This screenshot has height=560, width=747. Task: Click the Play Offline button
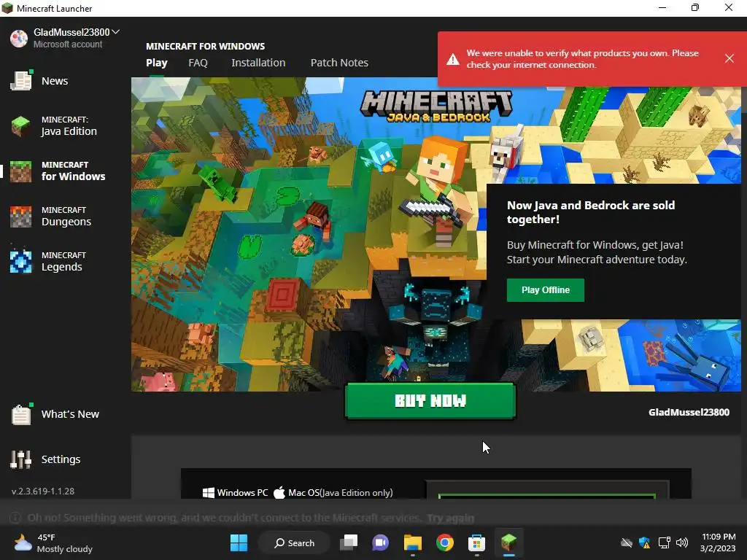(x=546, y=290)
